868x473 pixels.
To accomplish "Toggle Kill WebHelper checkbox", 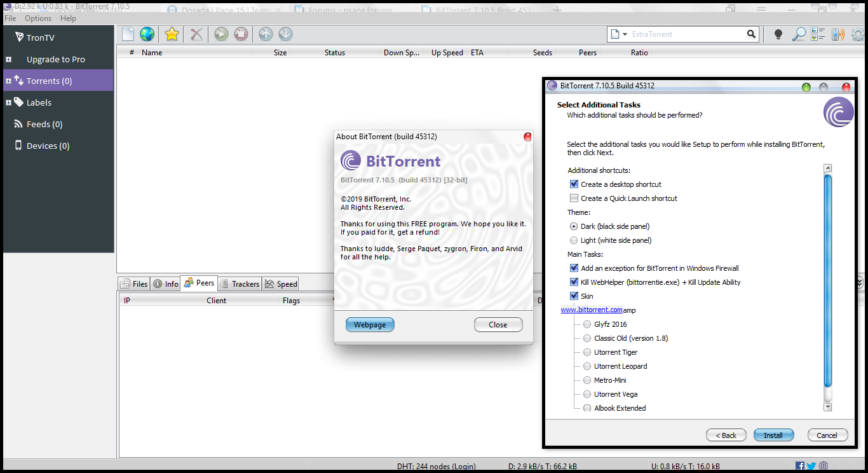I will pyautogui.click(x=574, y=282).
